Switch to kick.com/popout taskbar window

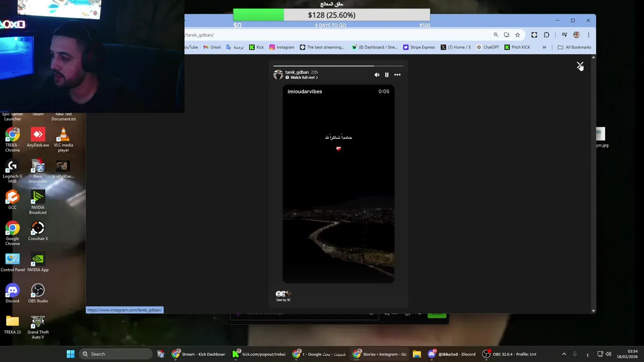click(259, 354)
